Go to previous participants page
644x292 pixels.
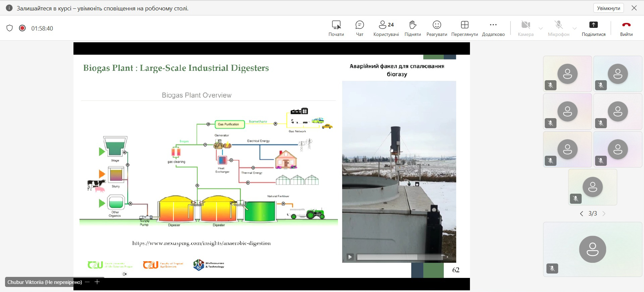pos(582,213)
